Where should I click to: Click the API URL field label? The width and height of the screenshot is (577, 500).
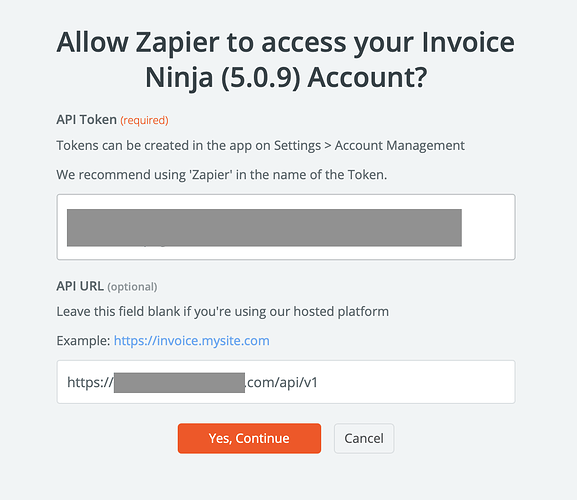[x=80, y=286]
